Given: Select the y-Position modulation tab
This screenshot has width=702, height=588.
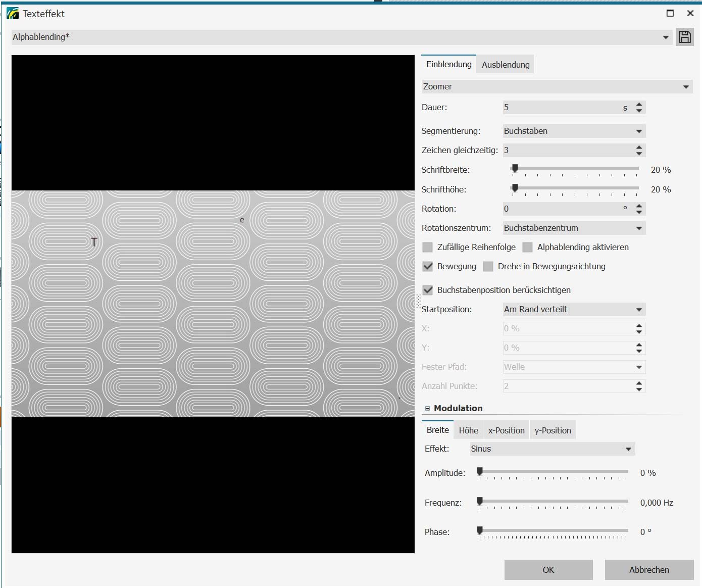Looking at the screenshot, I should click(553, 430).
